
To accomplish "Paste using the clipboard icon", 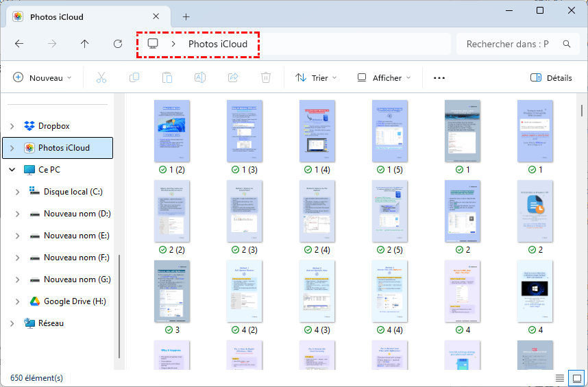I will pos(167,77).
